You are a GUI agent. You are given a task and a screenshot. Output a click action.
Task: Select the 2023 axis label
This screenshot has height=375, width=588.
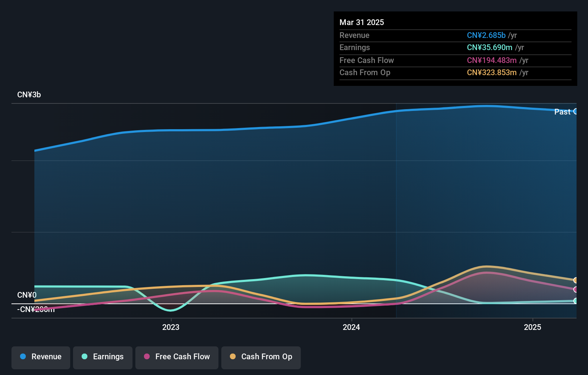pyautogui.click(x=171, y=327)
